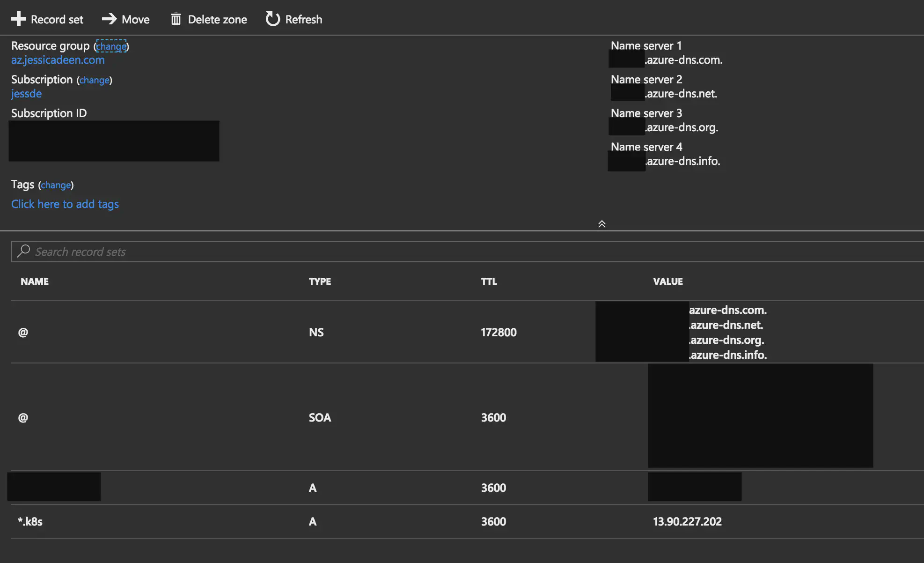Change the resource group
Viewport: 924px width, 563px height.
(111, 46)
